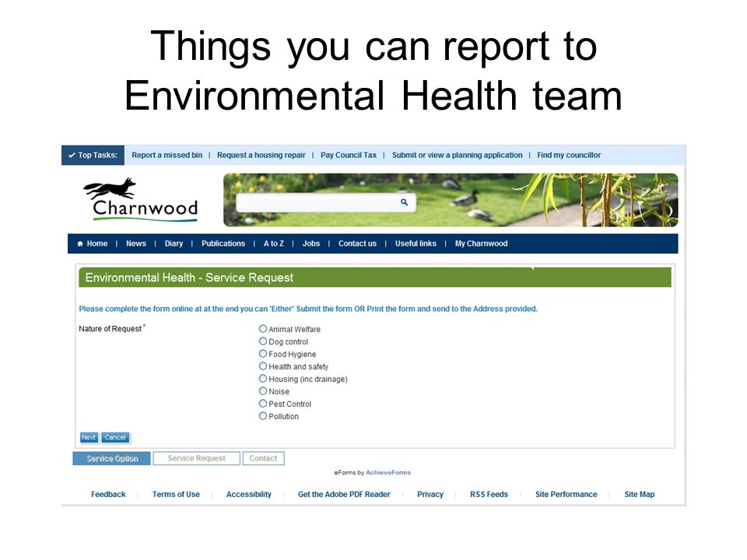Choose the Health and safety option
This screenshot has height=560, width=747.
coord(263,366)
